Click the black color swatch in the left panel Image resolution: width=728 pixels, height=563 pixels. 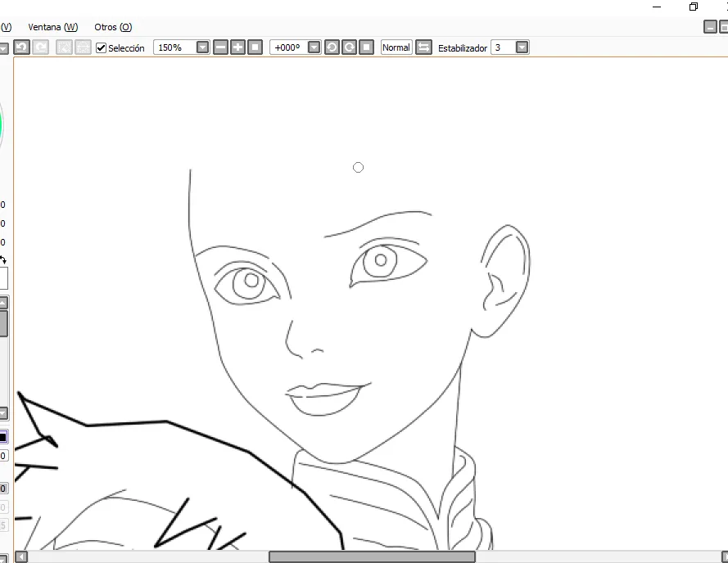pos(2,437)
